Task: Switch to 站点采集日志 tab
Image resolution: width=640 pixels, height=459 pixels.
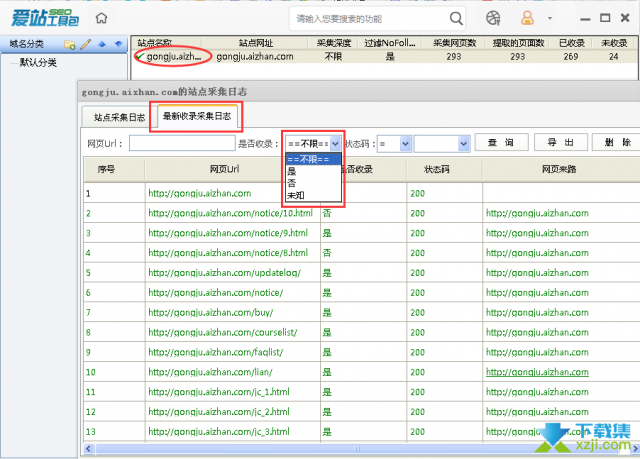Action: [119, 118]
